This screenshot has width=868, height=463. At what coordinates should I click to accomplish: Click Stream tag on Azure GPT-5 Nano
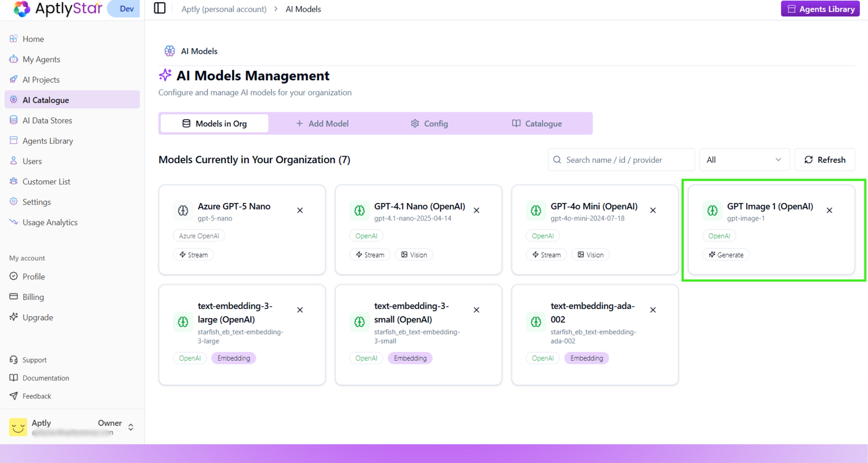(x=194, y=255)
